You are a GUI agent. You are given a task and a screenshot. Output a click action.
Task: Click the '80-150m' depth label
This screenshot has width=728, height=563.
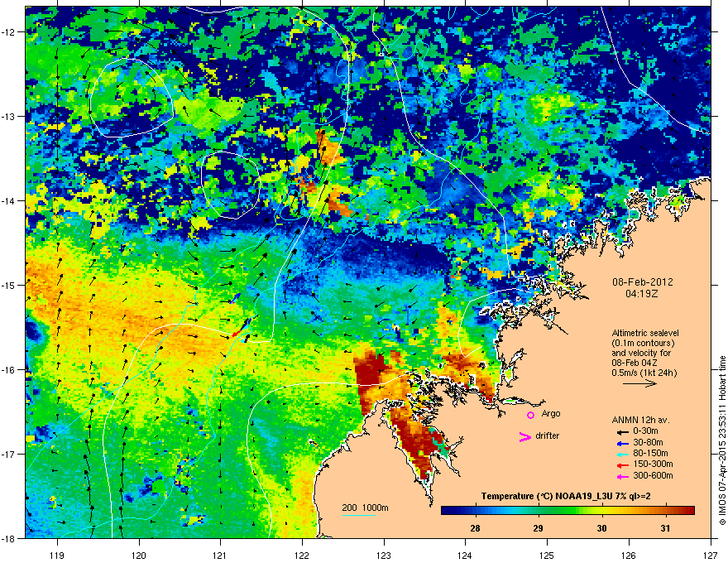(x=650, y=454)
